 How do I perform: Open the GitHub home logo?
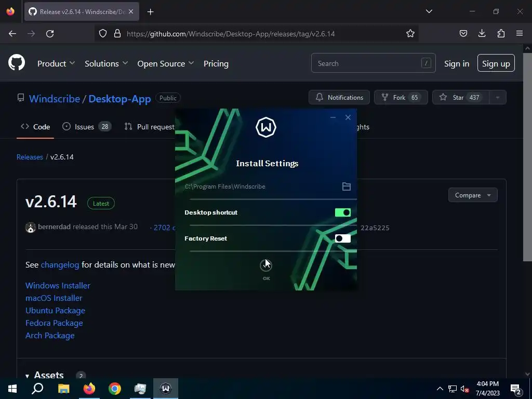click(x=17, y=63)
